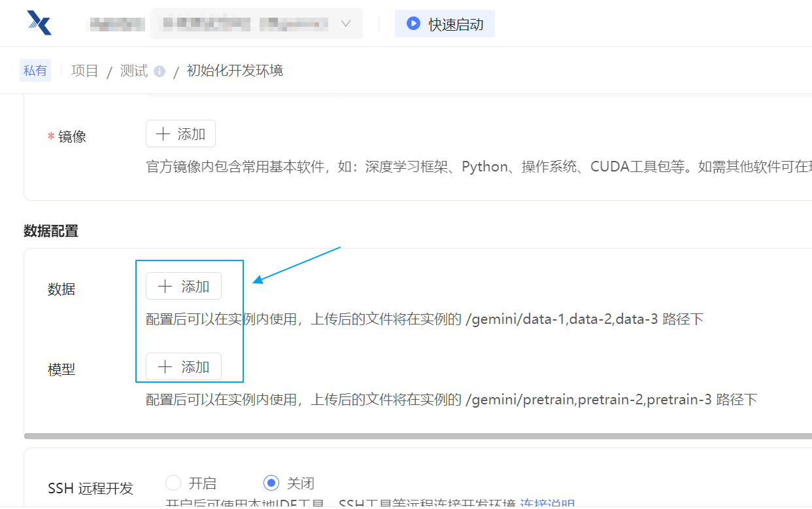Click the info icon beside 测试
Image resolution: width=812 pixels, height=509 pixels.
[x=160, y=71]
